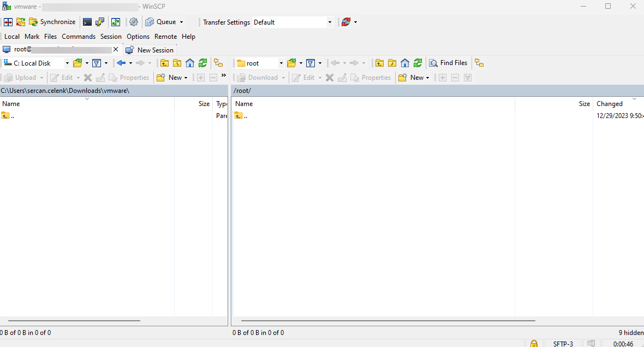Go to local root directory icon

(x=177, y=63)
